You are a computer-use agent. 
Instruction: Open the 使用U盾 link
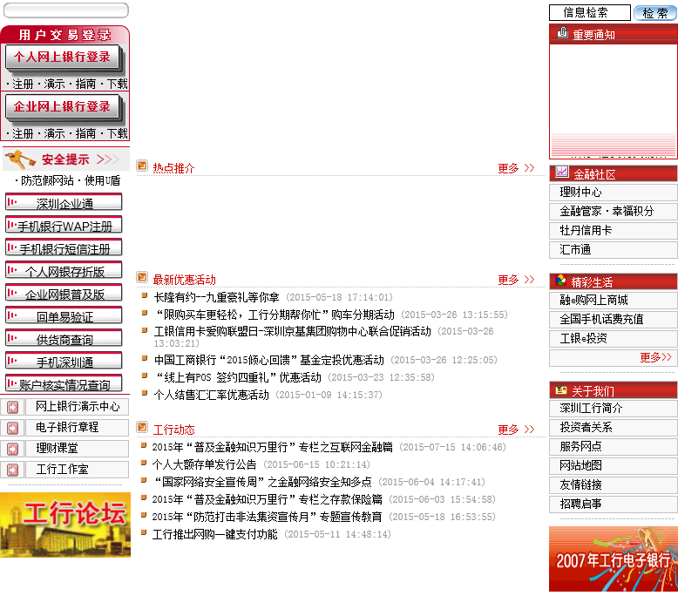coord(102,180)
